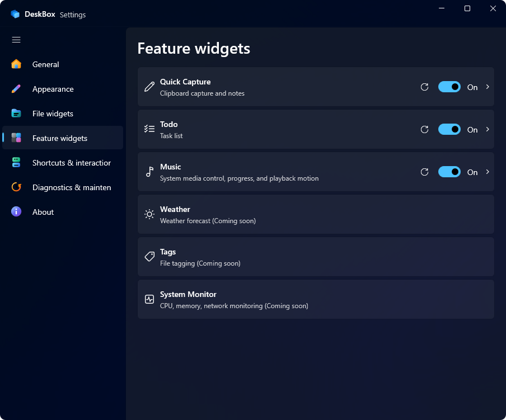Click the General house icon

[16, 64]
